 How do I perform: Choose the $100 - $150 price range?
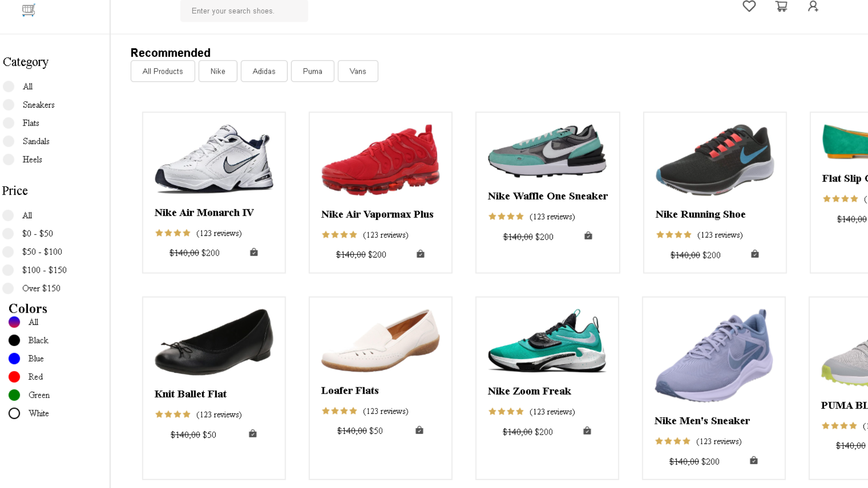click(x=8, y=270)
